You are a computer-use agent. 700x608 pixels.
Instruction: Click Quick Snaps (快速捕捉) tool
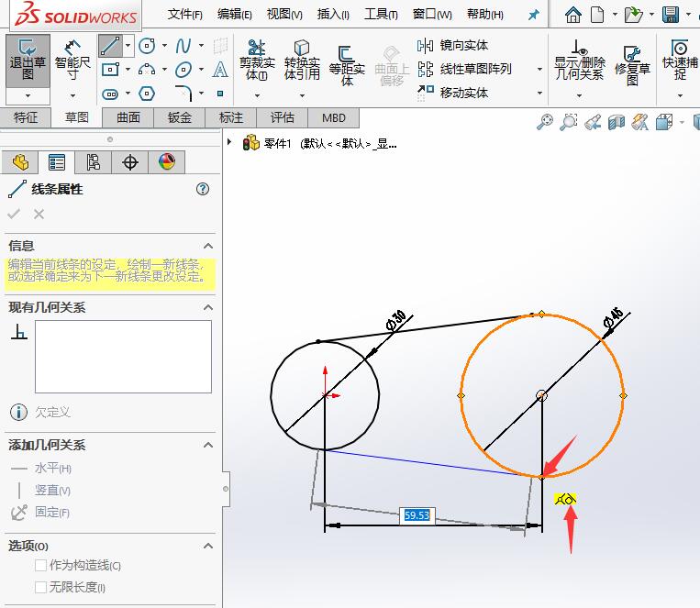pos(680,61)
